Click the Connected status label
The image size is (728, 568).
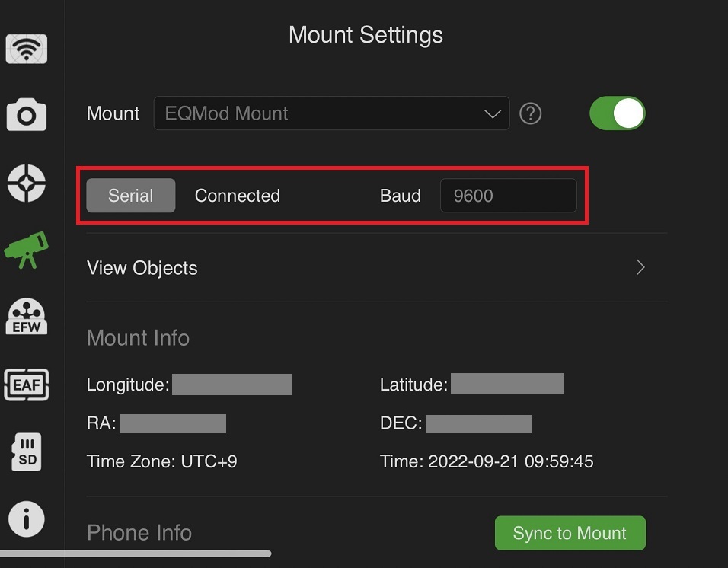238,196
